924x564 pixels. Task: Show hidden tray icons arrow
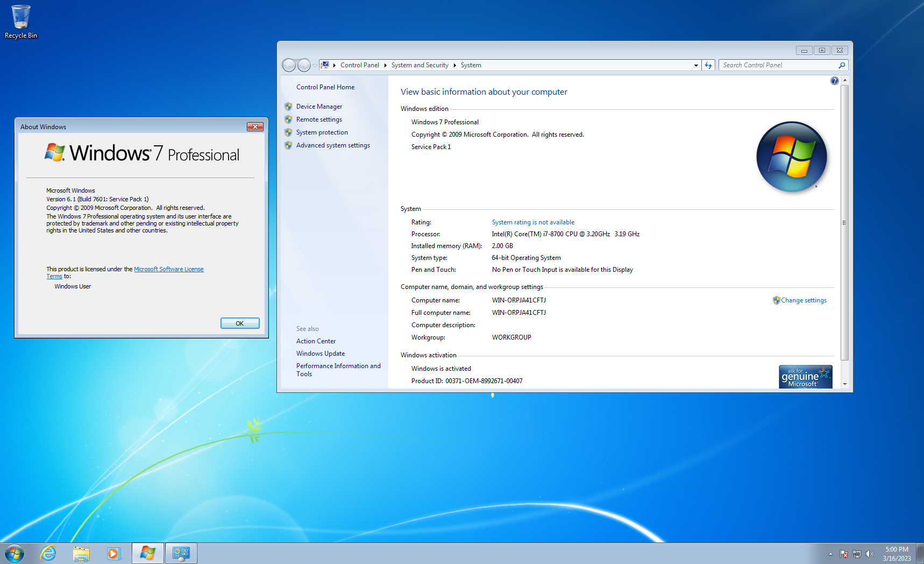[830, 554]
